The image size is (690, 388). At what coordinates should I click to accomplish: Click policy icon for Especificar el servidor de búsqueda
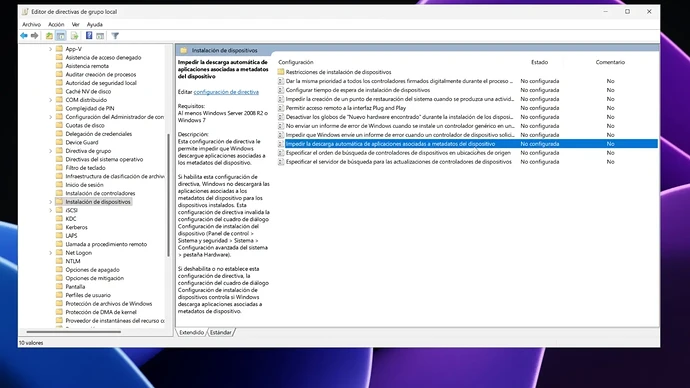coord(281,161)
